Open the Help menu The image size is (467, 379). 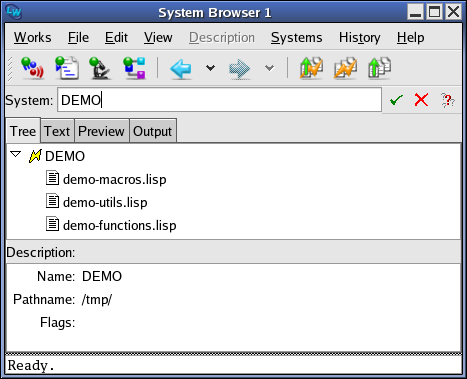coord(411,37)
